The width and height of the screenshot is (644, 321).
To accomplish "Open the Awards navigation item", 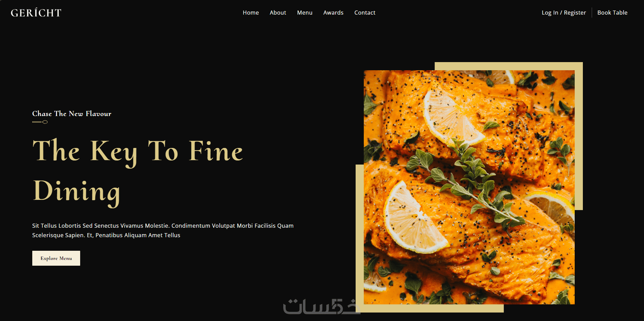I will click(333, 13).
